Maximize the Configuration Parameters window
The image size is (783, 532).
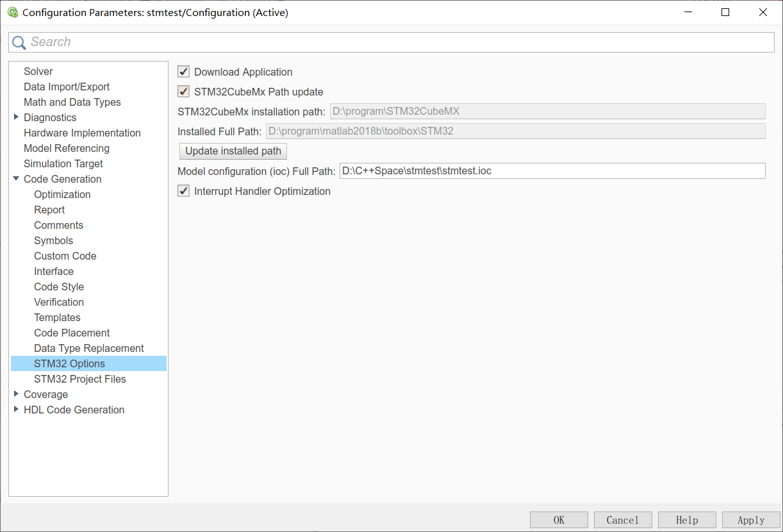coord(725,12)
